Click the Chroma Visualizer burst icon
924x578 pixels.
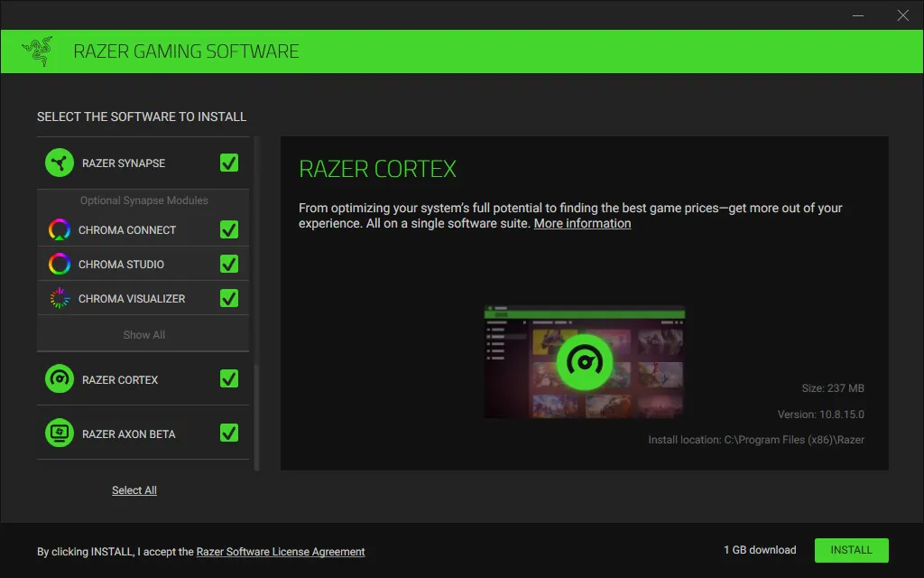tap(60, 298)
